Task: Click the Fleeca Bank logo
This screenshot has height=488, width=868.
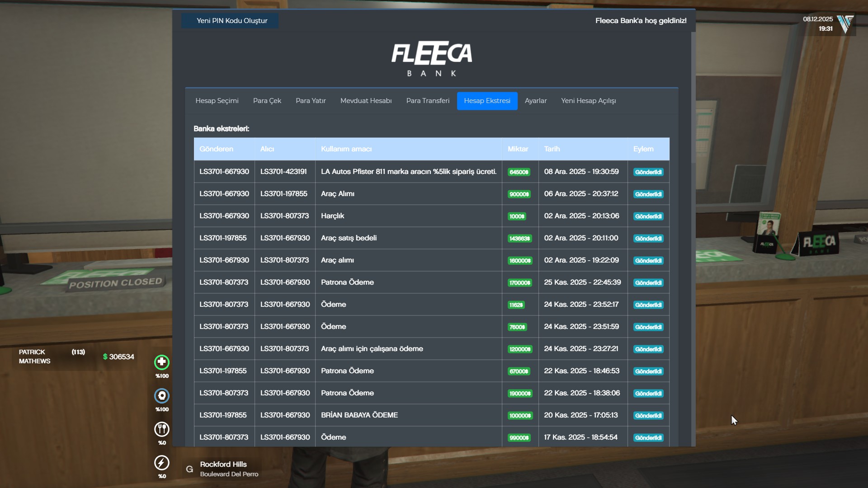Action: (x=432, y=59)
